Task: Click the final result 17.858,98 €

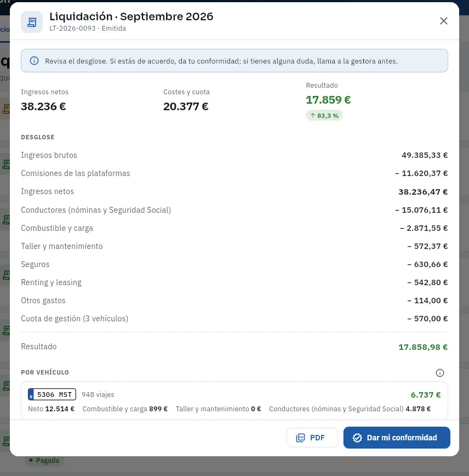Action: [x=423, y=347]
